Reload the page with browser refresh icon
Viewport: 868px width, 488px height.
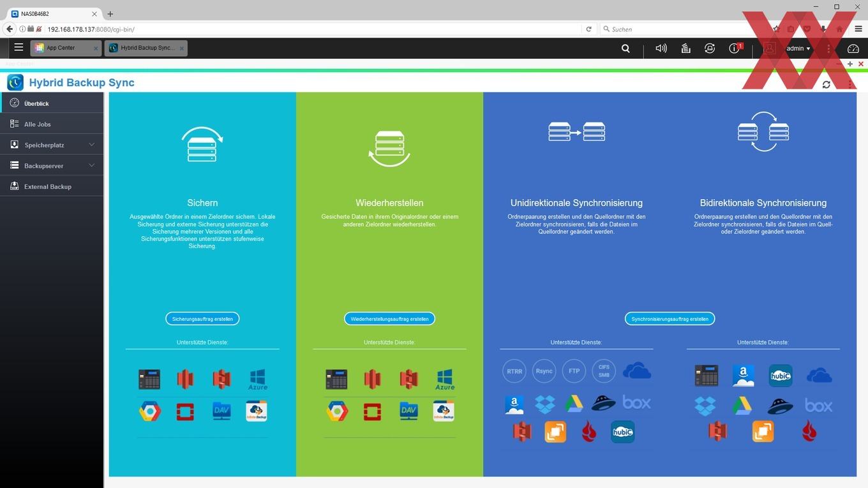[x=588, y=29]
